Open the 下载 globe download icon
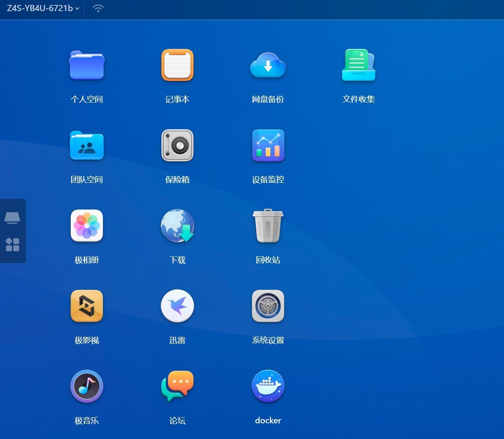The width and height of the screenshot is (504, 439). click(x=177, y=226)
